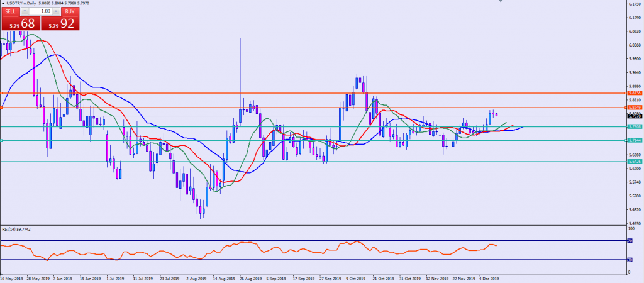
Task: Select the orange 5.8738 resistance level label
Action: pyautogui.click(x=634, y=92)
